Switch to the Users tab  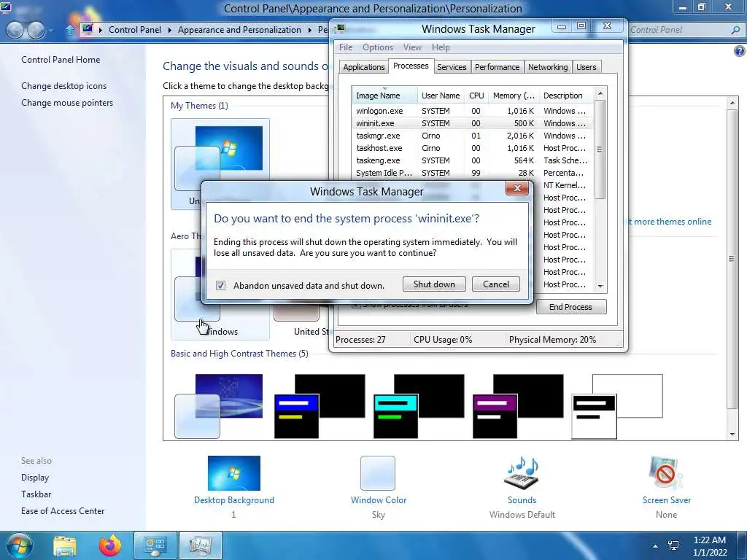click(x=586, y=67)
